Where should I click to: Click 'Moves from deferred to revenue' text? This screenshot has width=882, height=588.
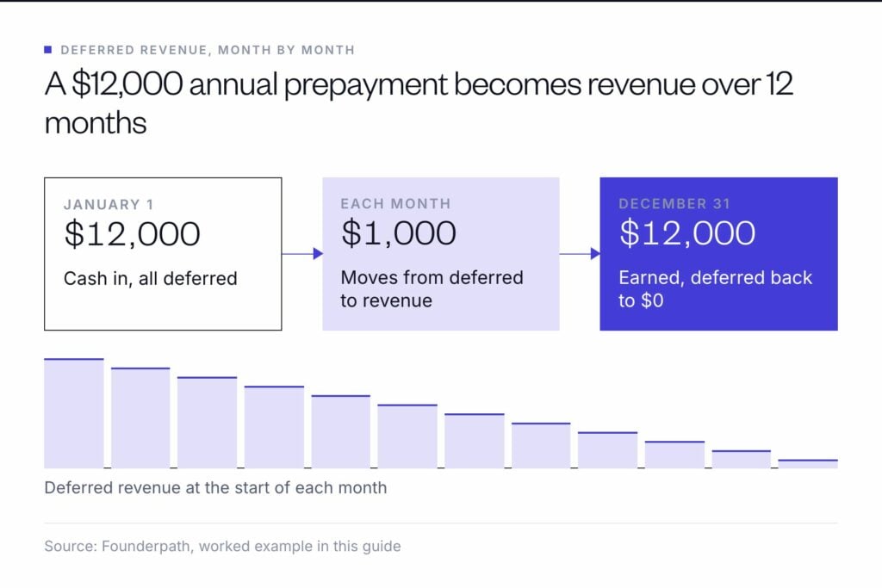pos(432,289)
